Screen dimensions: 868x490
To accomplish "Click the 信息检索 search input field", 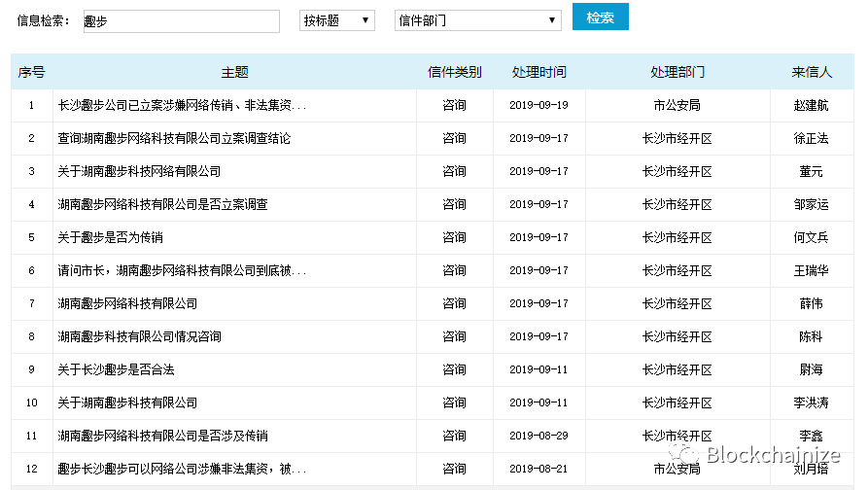I will pos(182,21).
